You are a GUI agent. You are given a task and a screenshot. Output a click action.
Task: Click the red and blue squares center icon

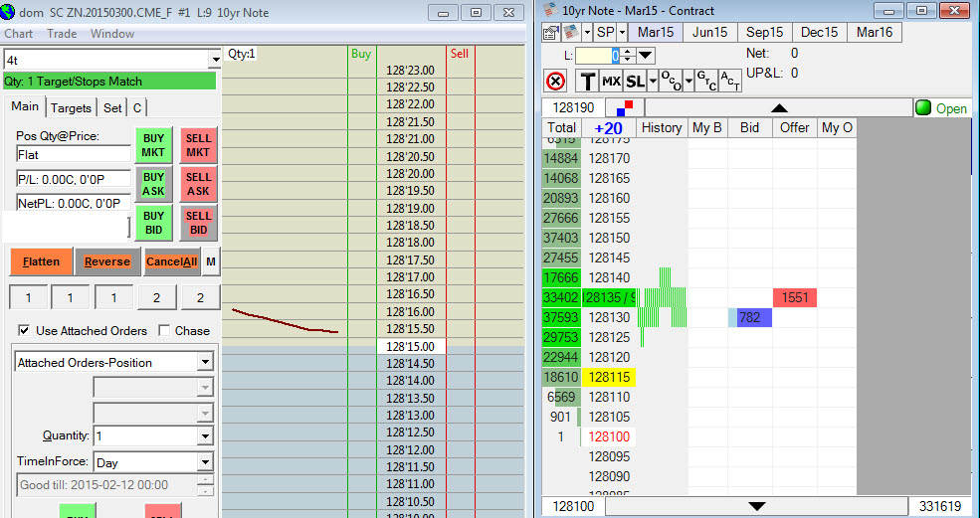pyautogui.click(x=625, y=108)
